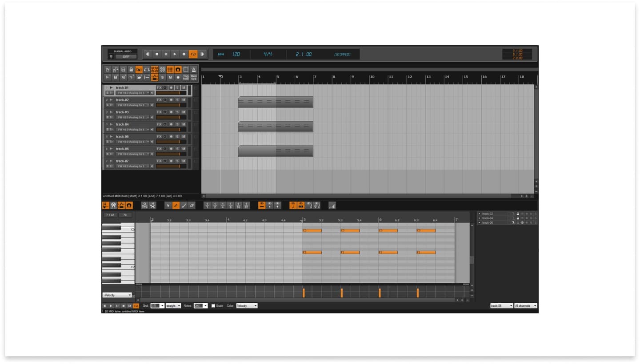640x364 pixels.
Task: Click the GLOBAL AUTO OFF button
Action: [x=126, y=56]
